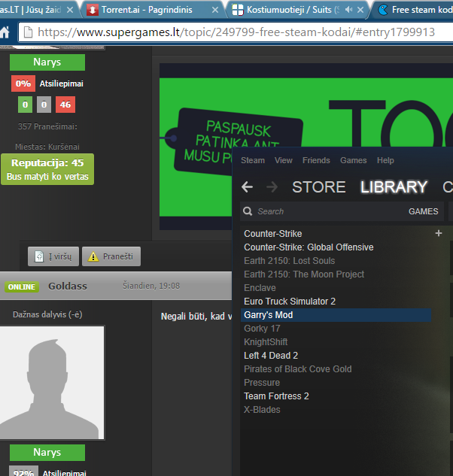Click the warning icon on Pranešti

[x=93, y=257]
